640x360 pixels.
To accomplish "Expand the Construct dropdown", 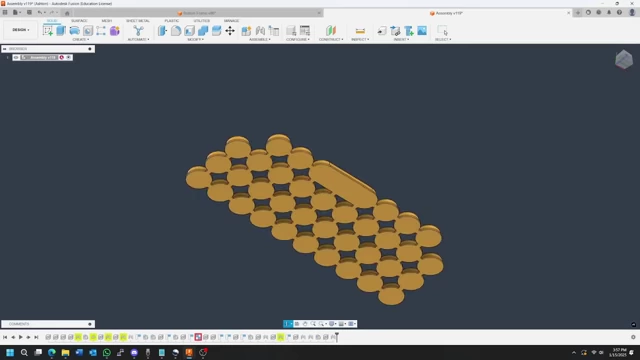I will [x=331, y=40].
